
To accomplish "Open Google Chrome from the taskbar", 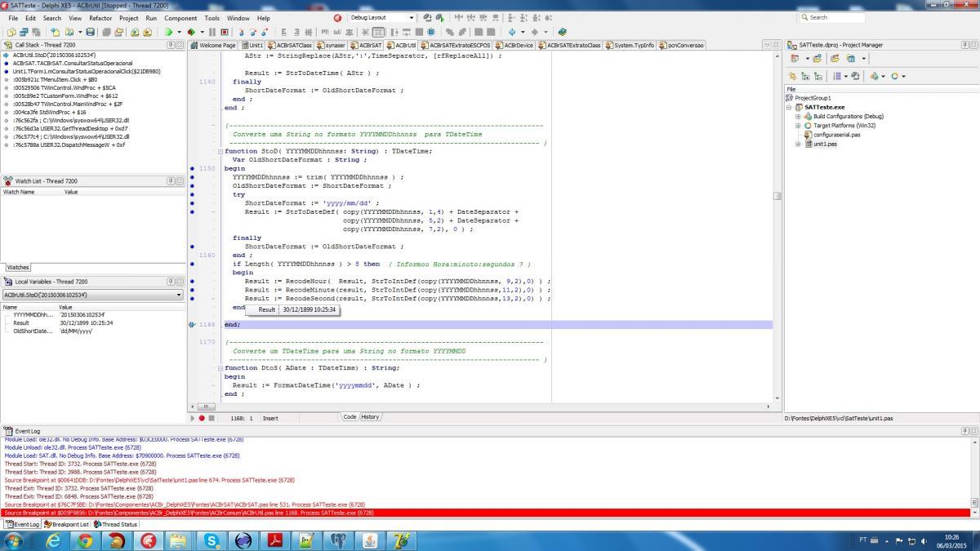I will (85, 540).
